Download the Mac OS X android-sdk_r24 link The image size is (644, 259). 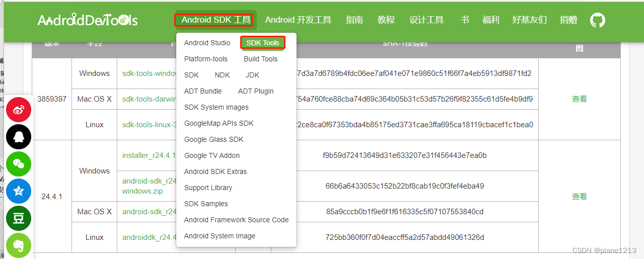tap(150, 212)
